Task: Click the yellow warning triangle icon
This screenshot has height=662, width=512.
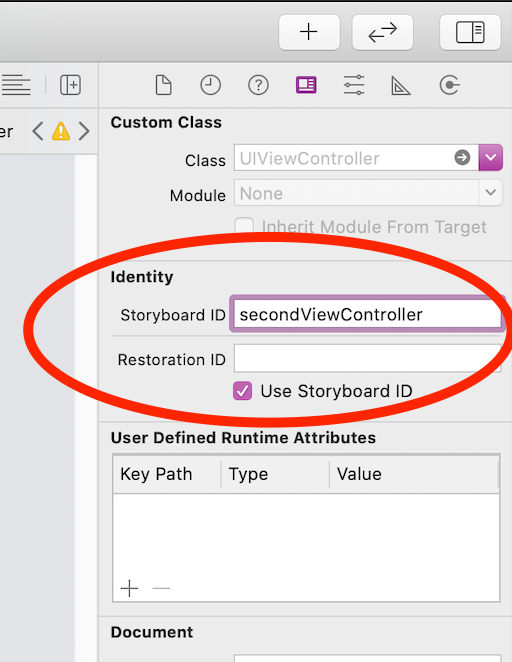Action: point(61,131)
